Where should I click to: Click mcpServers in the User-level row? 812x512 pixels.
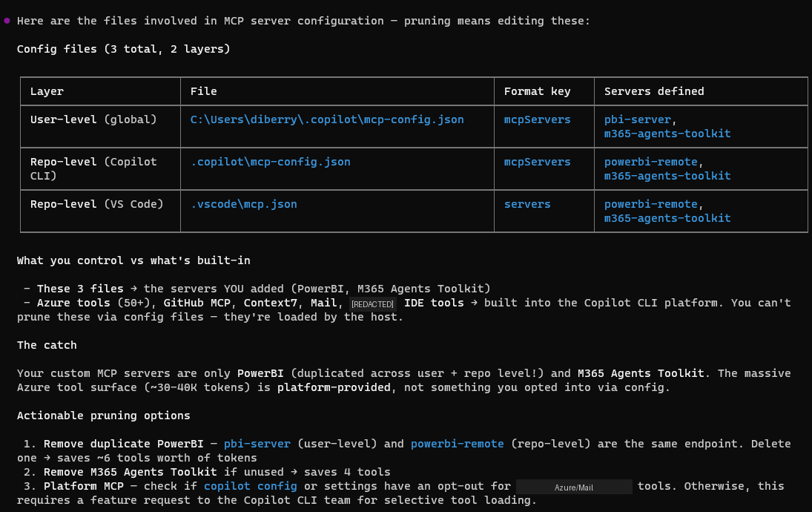(537, 119)
